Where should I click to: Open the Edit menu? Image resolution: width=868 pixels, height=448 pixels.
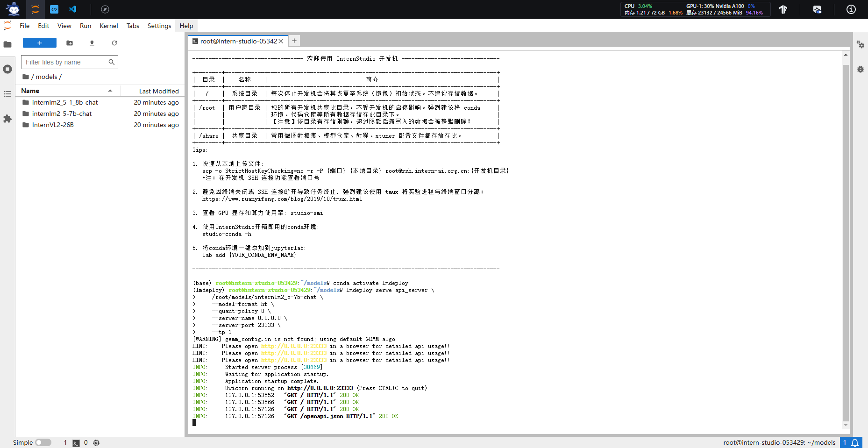pyautogui.click(x=43, y=26)
